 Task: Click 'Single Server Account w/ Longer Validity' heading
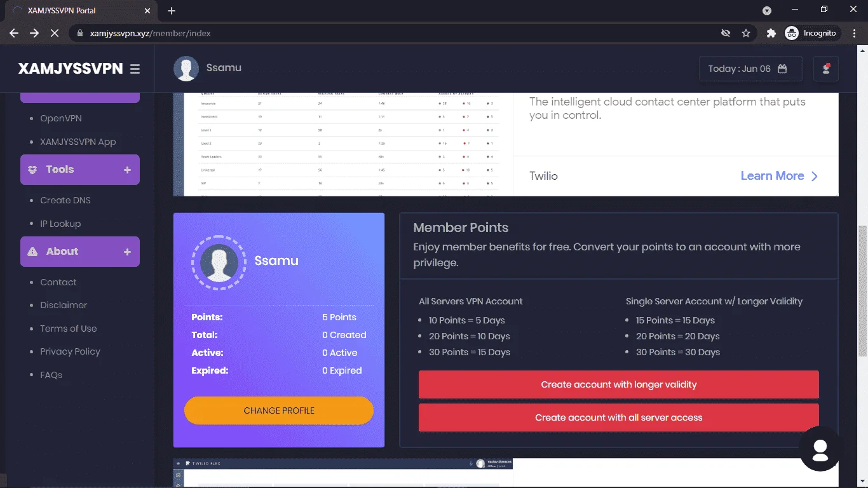(x=714, y=301)
